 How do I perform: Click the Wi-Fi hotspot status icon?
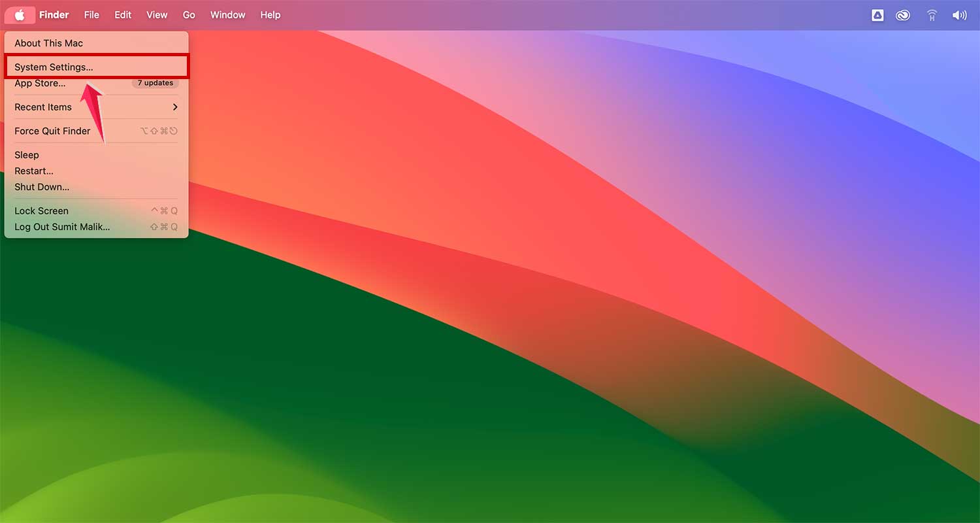[932, 15]
